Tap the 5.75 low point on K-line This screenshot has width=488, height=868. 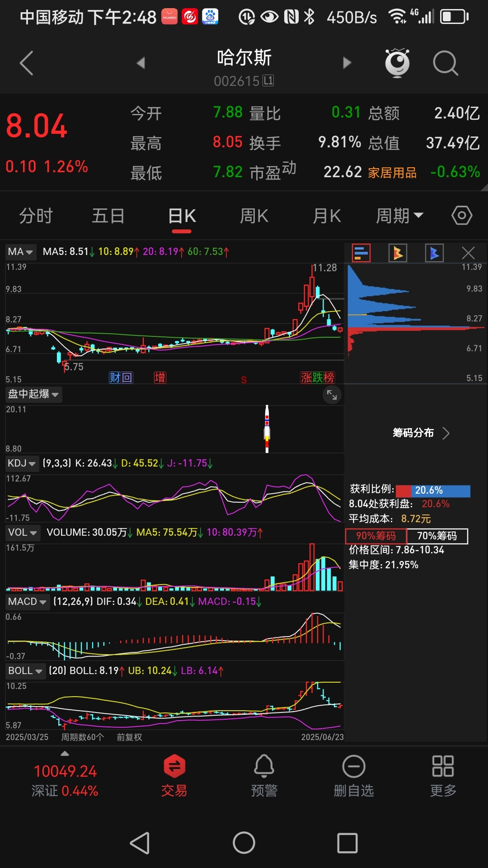click(74, 367)
